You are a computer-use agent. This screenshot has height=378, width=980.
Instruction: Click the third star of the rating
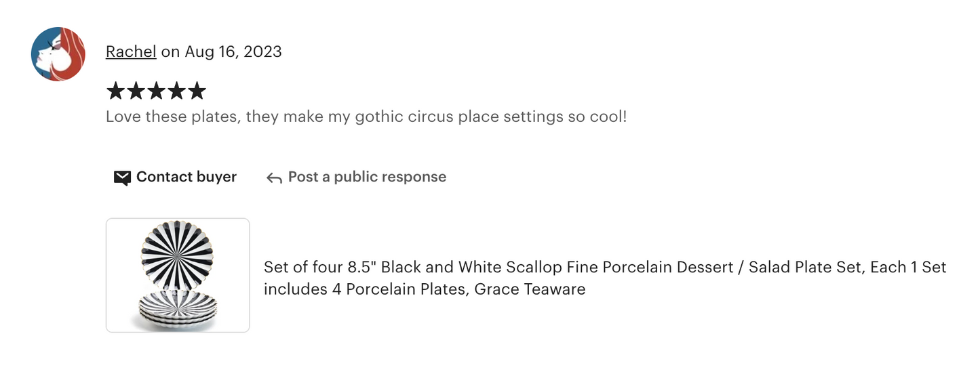[x=156, y=91]
